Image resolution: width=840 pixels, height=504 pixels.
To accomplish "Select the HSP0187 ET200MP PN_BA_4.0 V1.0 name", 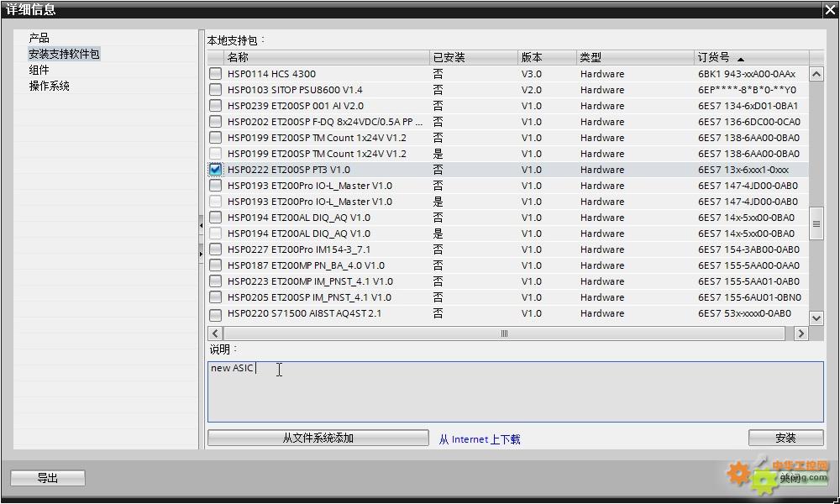I will tap(306, 265).
